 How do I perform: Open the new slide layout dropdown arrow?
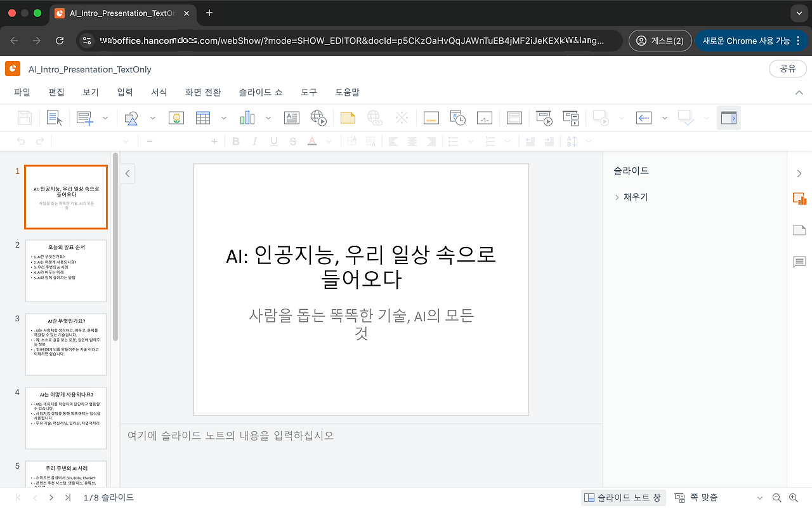pyautogui.click(x=105, y=117)
